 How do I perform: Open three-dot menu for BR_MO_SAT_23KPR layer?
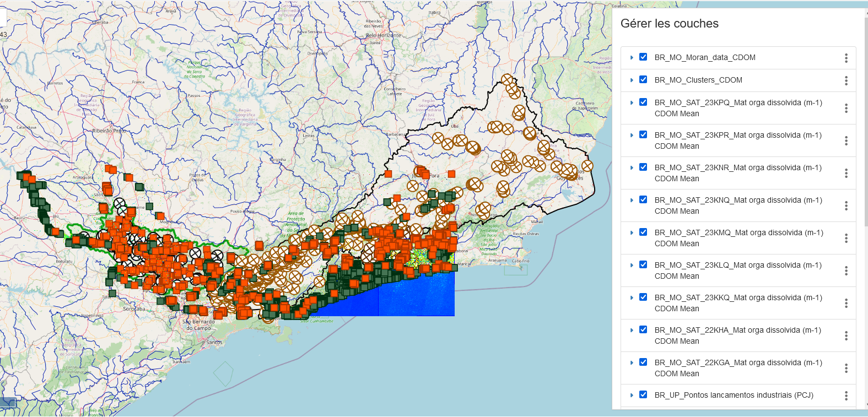(846, 140)
